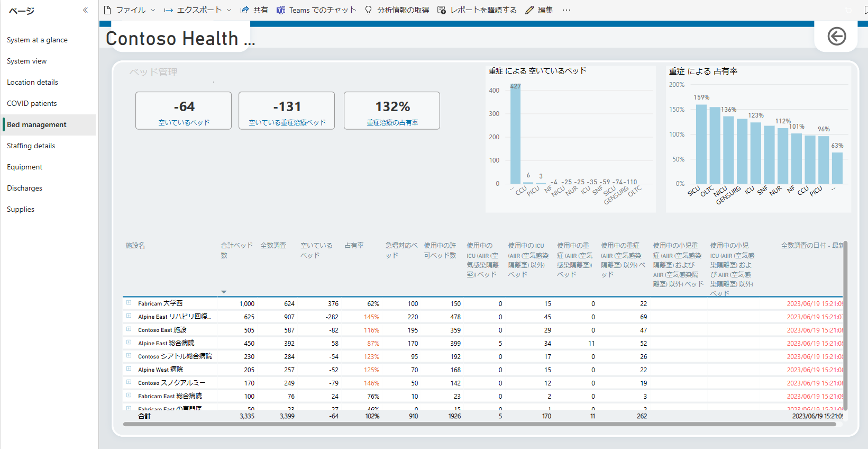The image size is (868, 449).
Task: Click レポートを購読する button
Action: click(x=477, y=10)
